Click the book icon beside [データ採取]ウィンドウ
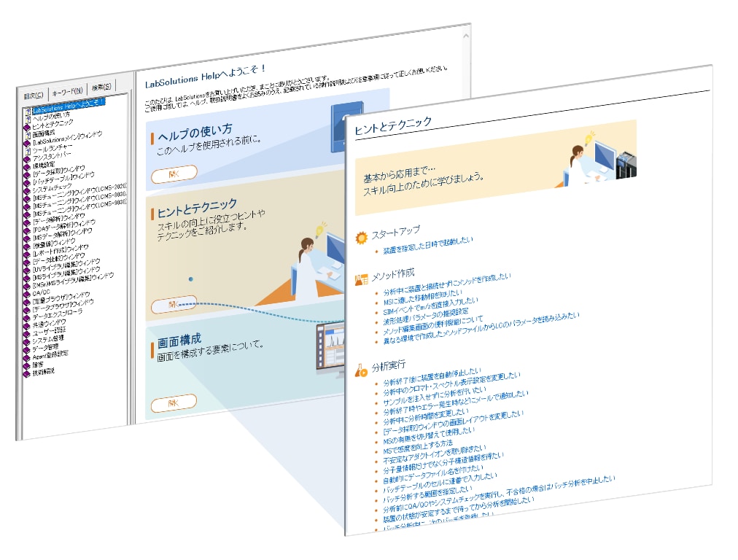This screenshot has width=738, height=560. tap(27, 174)
